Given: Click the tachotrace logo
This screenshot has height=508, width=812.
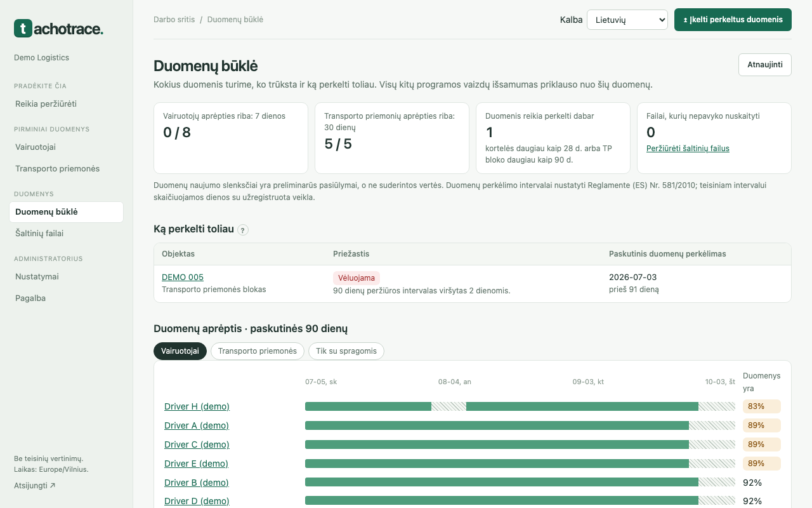Looking at the screenshot, I should point(58,29).
